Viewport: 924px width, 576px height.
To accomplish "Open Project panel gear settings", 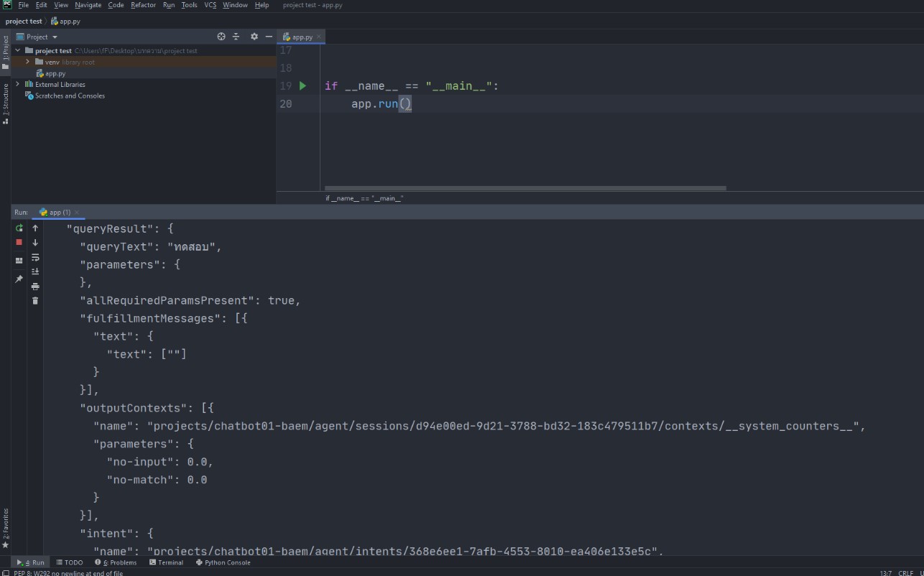I will [x=254, y=37].
